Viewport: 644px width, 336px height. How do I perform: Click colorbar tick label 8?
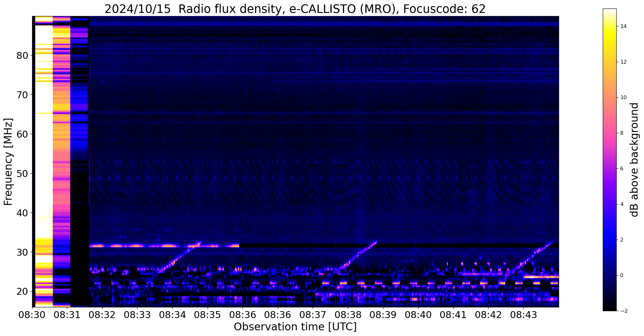coord(621,133)
